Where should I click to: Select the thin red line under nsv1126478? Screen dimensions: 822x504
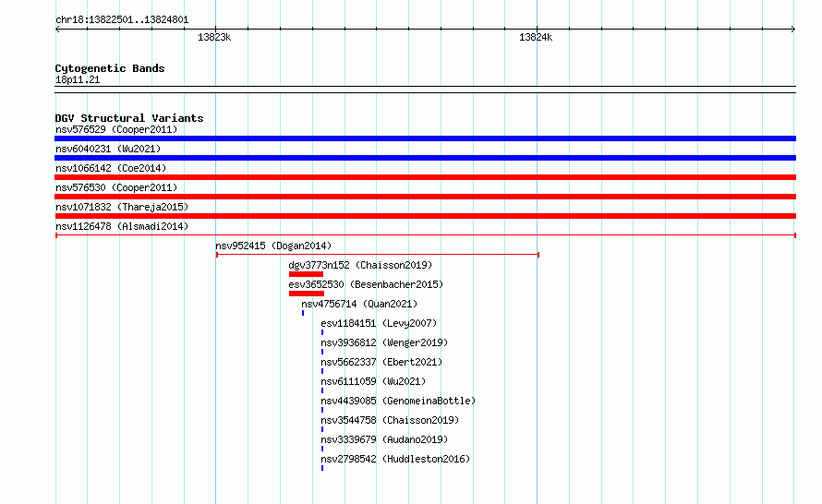coord(425,235)
